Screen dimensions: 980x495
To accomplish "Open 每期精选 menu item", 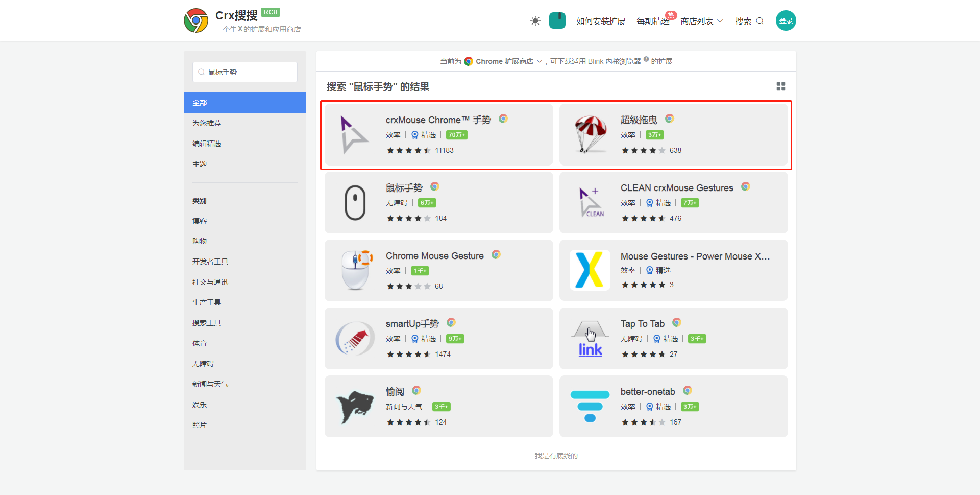I will (653, 21).
